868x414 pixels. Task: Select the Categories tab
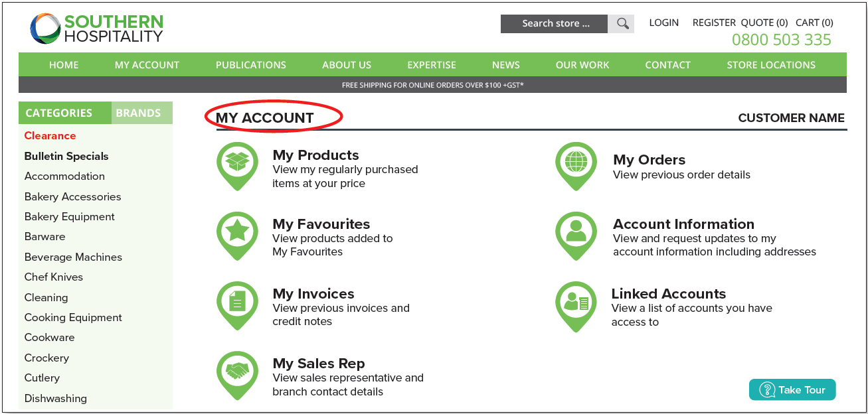tap(65, 113)
